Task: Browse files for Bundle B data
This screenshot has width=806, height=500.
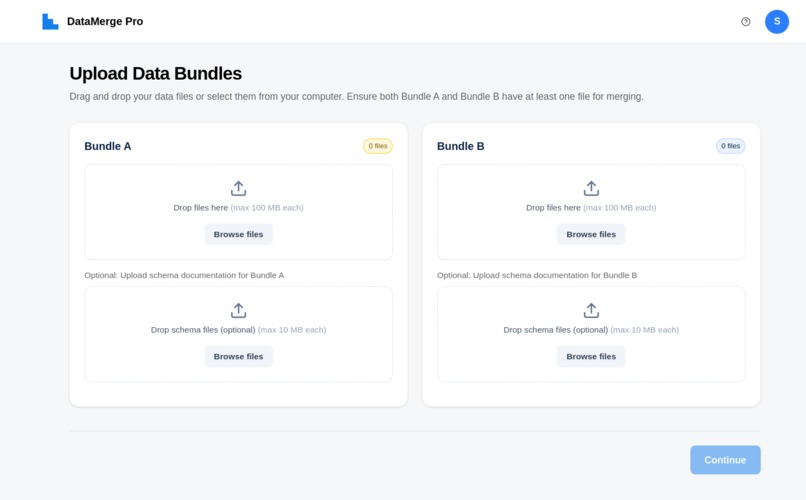Action: (x=591, y=234)
